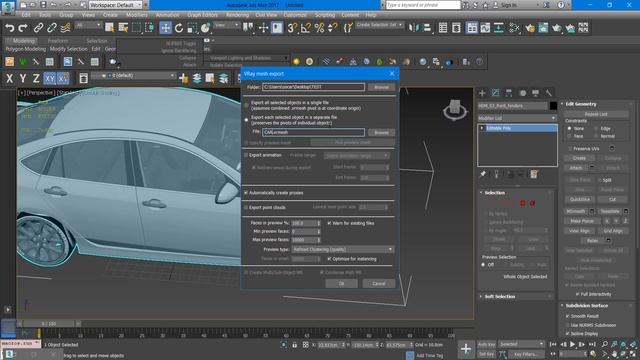Click the File name field containing CAR.vrmesh
The image size is (640, 360).
click(313, 132)
